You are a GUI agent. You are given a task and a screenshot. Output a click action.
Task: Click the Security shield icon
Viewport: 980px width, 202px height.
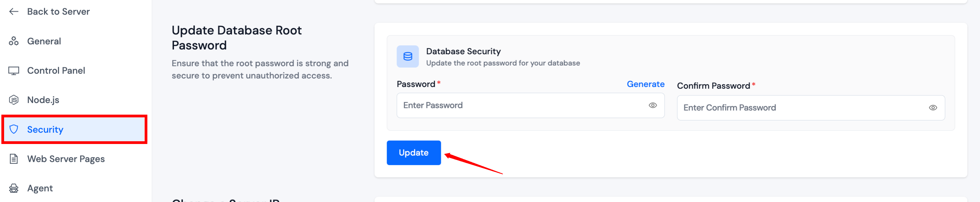point(14,129)
